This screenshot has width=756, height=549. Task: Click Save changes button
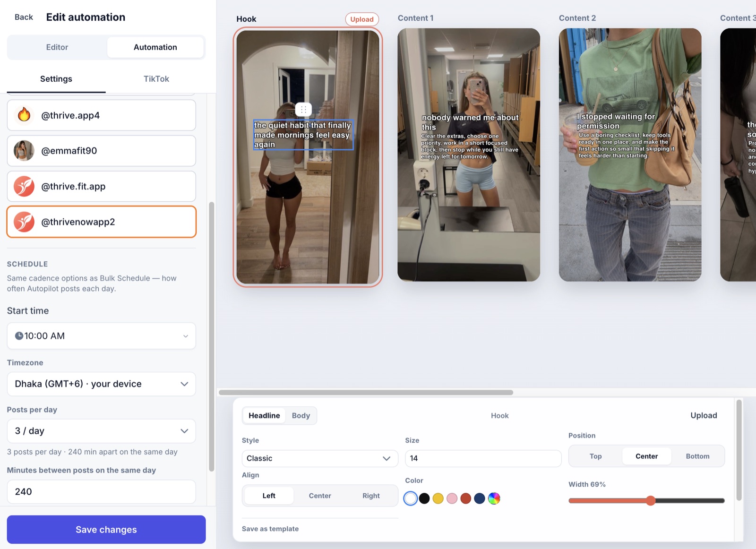(x=106, y=530)
